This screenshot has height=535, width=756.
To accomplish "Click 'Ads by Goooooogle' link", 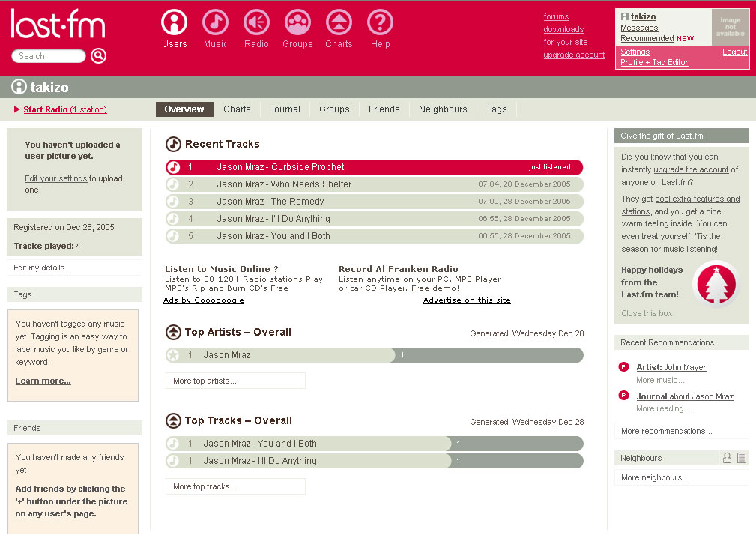I will click(204, 300).
